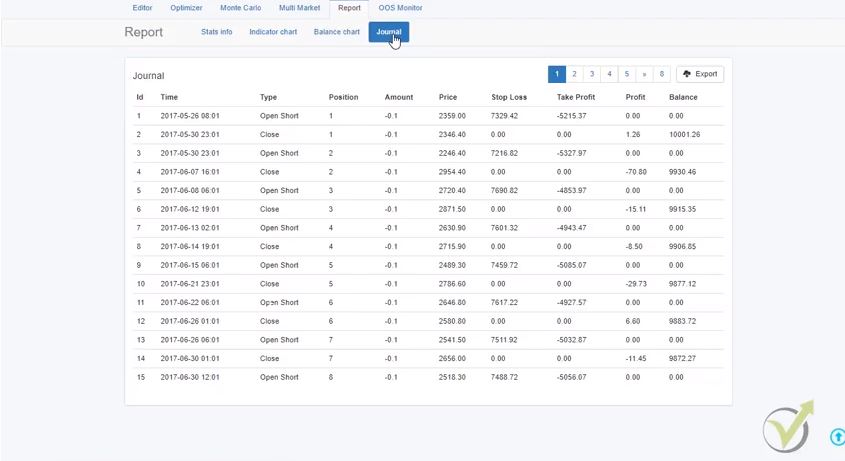Click price value 2246.40
This screenshot has height=461, width=845.
pos(452,153)
